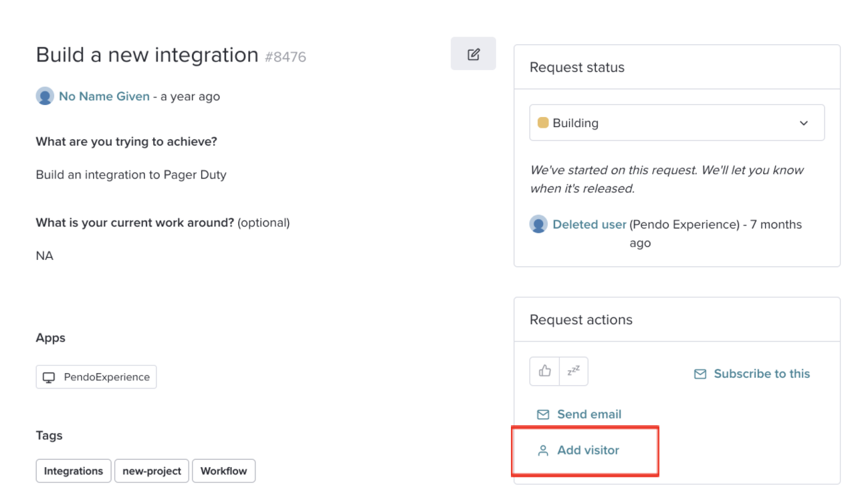Click the 'We've started on this request' message

pyautogui.click(x=667, y=179)
